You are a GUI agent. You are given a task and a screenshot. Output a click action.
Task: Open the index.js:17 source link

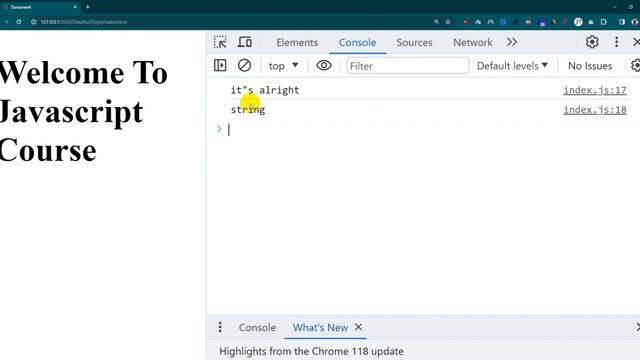[595, 90]
